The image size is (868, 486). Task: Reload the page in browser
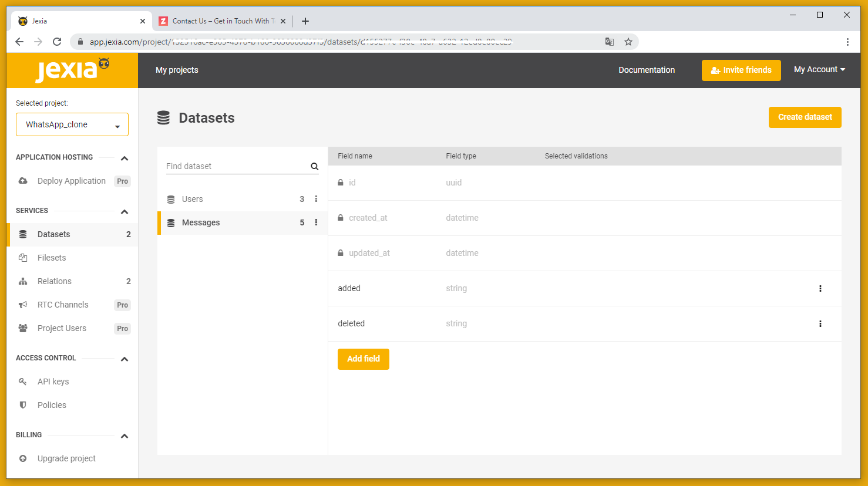(x=57, y=42)
